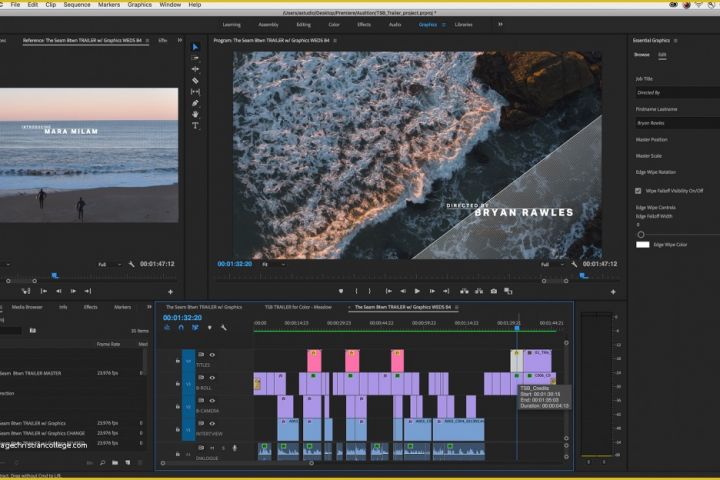The width and height of the screenshot is (720, 480).
Task: Select the Slip tool
Action: [195, 92]
